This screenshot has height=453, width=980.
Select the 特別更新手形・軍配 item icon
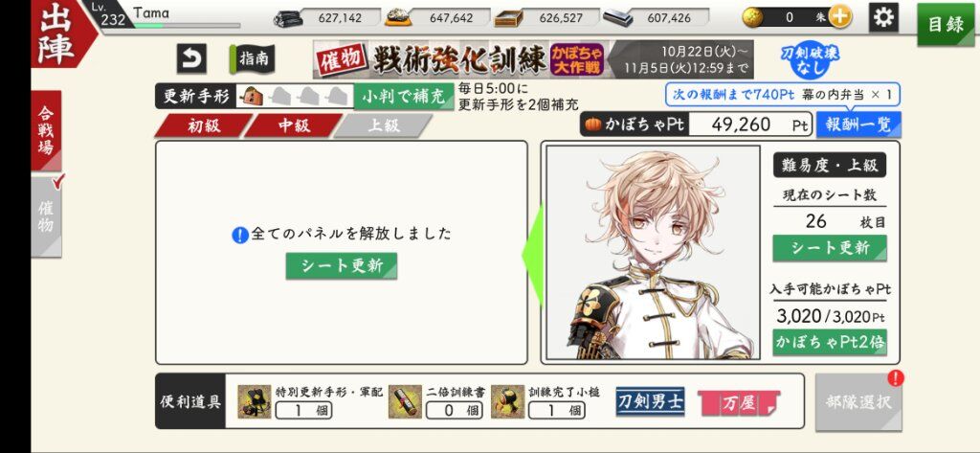point(254,401)
